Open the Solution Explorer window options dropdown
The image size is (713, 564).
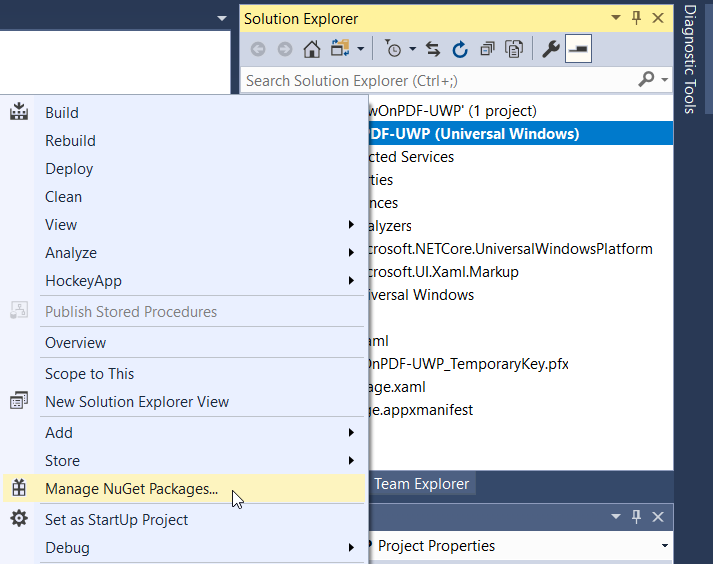click(614, 18)
